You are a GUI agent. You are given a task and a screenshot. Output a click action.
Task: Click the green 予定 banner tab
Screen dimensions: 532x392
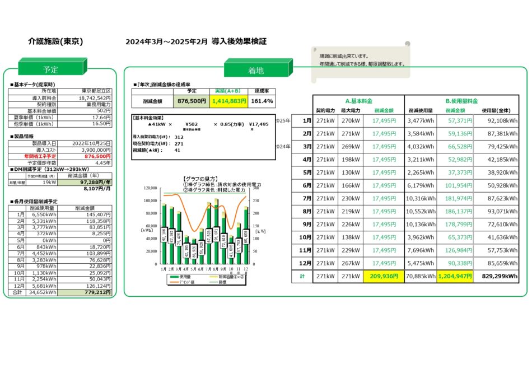coord(51,69)
